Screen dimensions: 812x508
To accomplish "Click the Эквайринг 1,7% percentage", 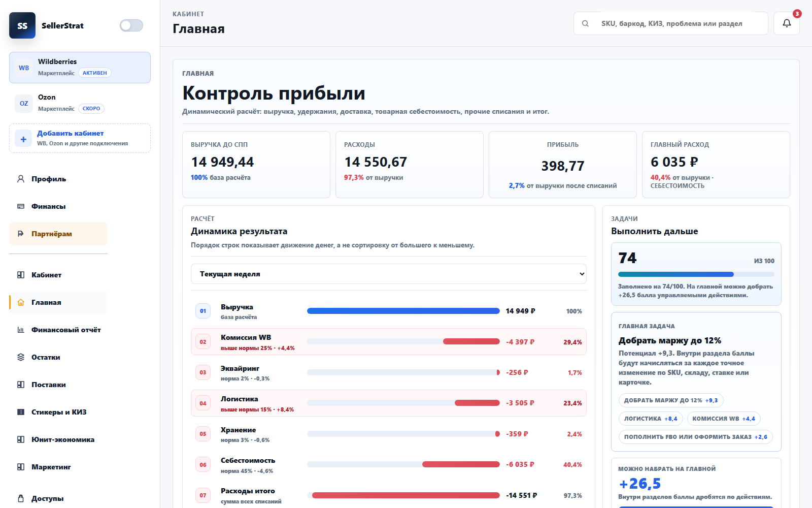I will coord(575,372).
